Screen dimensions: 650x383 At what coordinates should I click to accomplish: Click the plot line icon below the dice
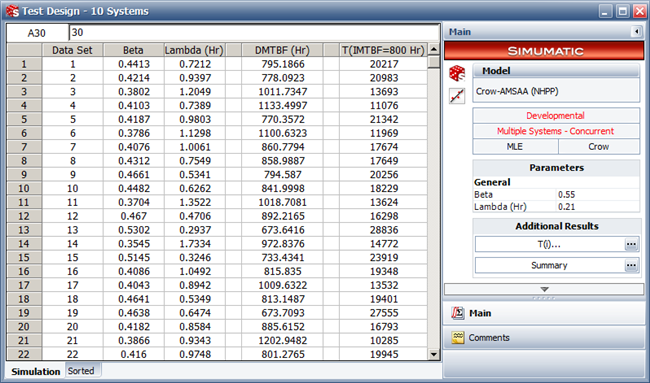457,96
